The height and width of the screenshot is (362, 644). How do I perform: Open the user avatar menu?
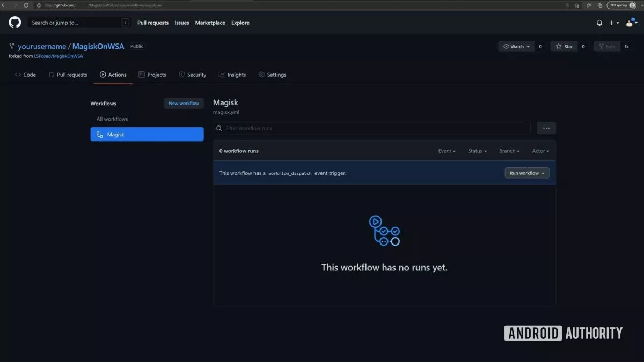click(x=631, y=23)
